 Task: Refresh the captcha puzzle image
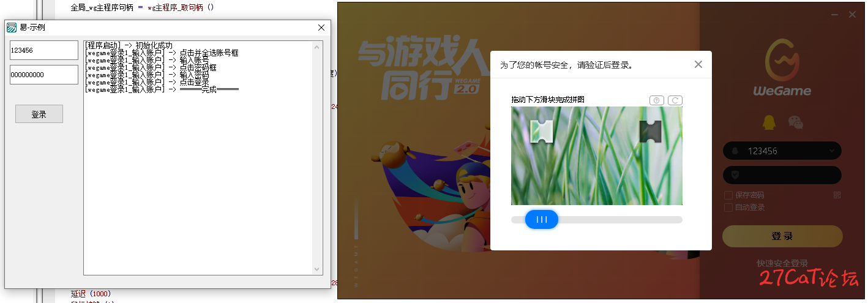click(675, 100)
